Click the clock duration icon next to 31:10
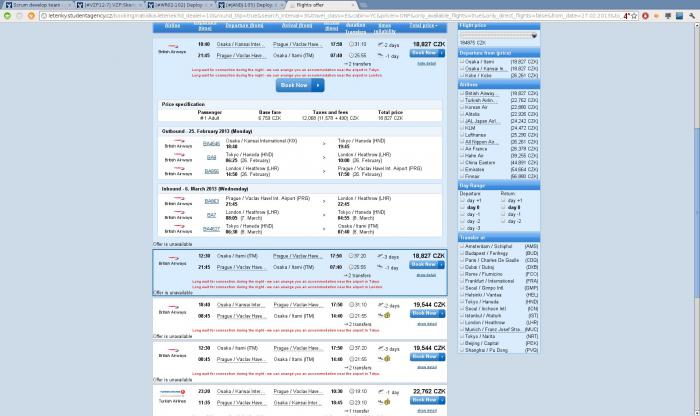This screenshot has width=700, height=416. click(351, 44)
